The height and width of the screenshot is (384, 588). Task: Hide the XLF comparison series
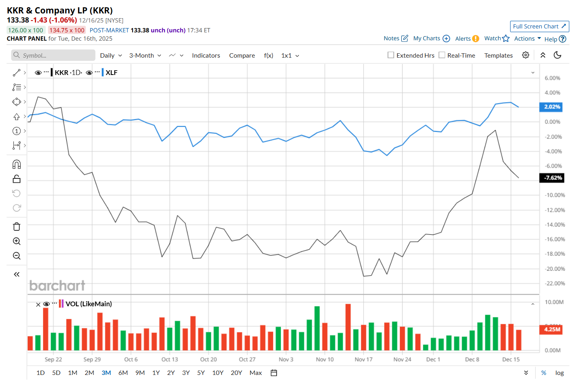coord(89,73)
